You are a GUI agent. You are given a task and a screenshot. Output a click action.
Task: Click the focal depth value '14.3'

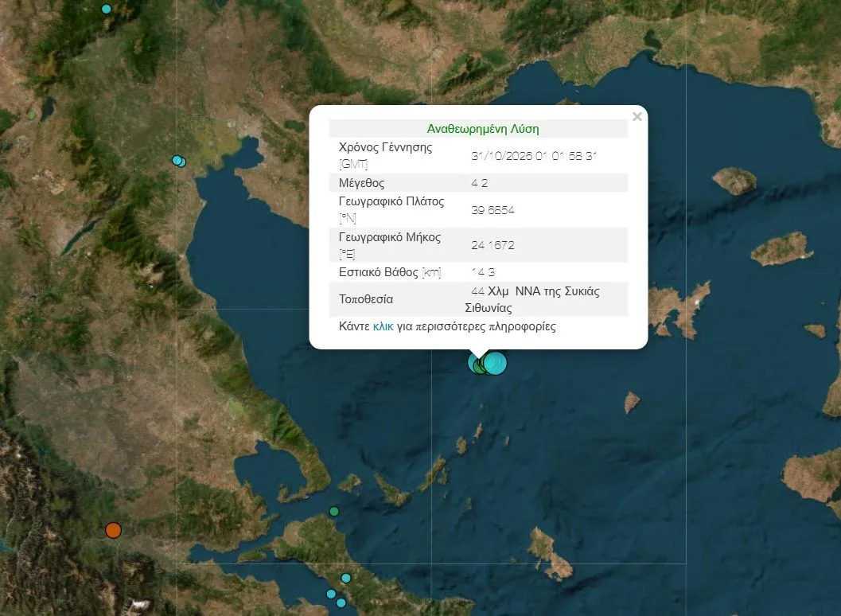tap(483, 272)
